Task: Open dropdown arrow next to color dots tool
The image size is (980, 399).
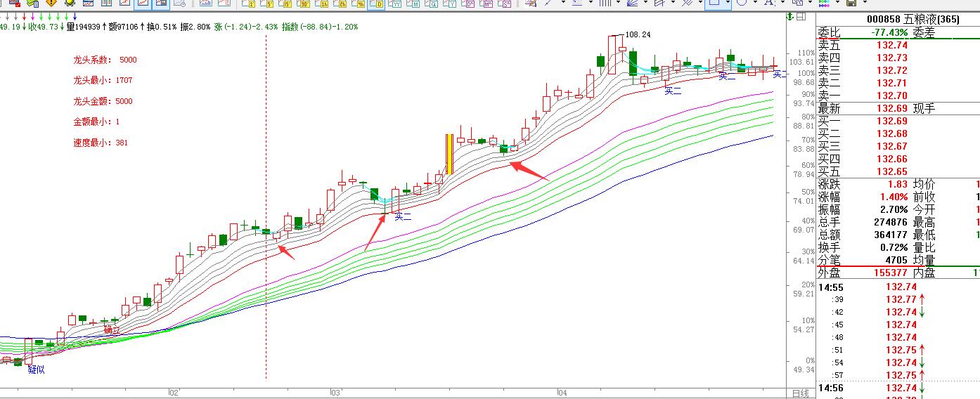Action: click(839, 4)
